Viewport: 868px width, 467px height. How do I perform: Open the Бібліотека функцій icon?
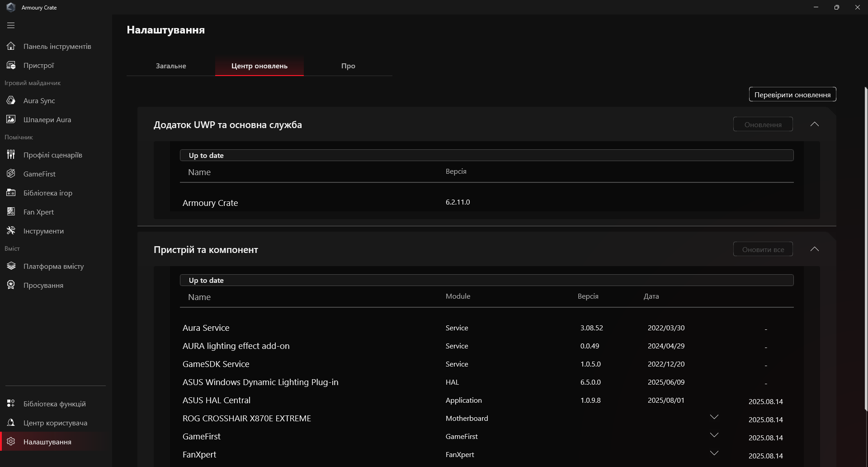[x=11, y=404]
